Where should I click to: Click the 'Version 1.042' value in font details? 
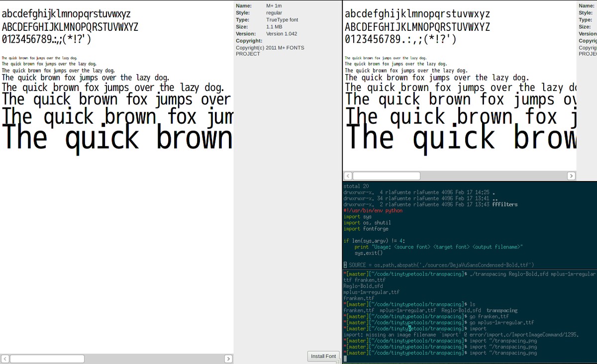pyautogui.click(x=282, y=34)
